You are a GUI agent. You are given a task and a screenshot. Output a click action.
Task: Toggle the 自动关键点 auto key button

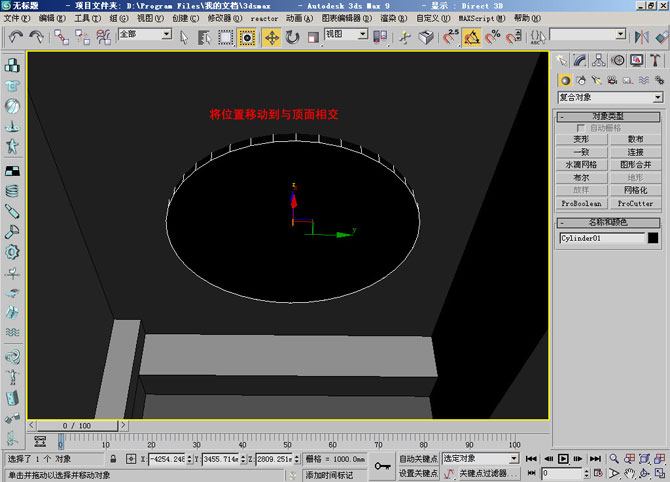click(x=418, y=459)
